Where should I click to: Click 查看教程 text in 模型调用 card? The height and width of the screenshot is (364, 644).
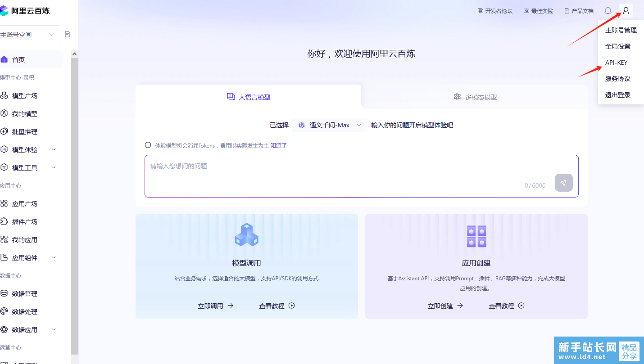272,306
